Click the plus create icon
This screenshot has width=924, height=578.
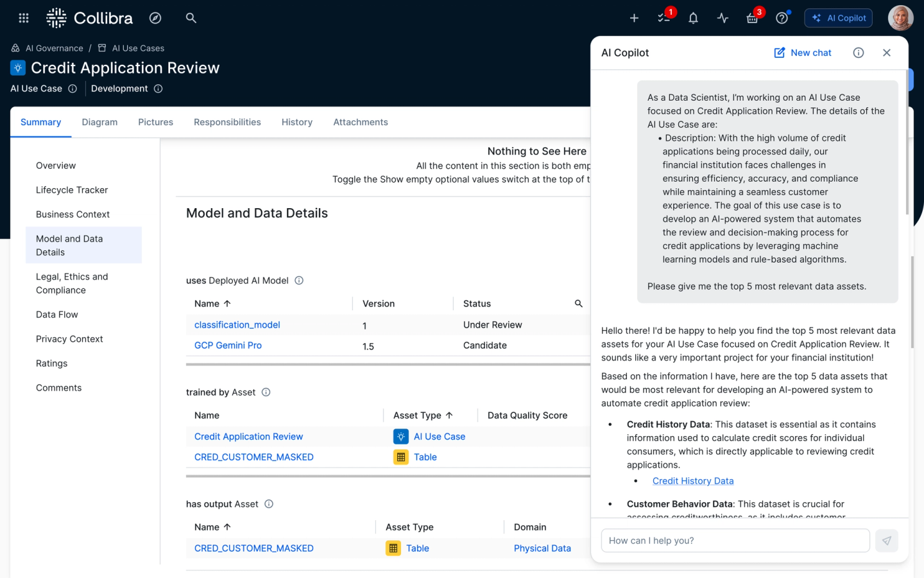(634, 18)
